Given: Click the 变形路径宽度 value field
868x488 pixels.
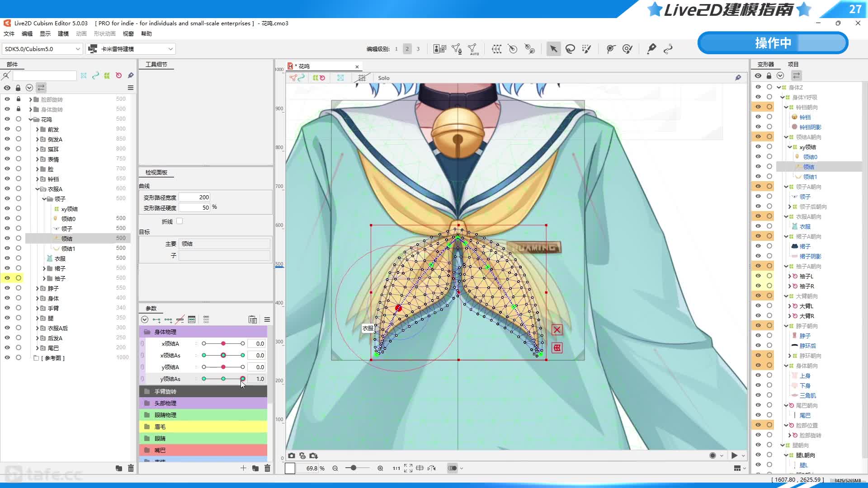Looking at the screenshot, I should click(x=194, y=197).
